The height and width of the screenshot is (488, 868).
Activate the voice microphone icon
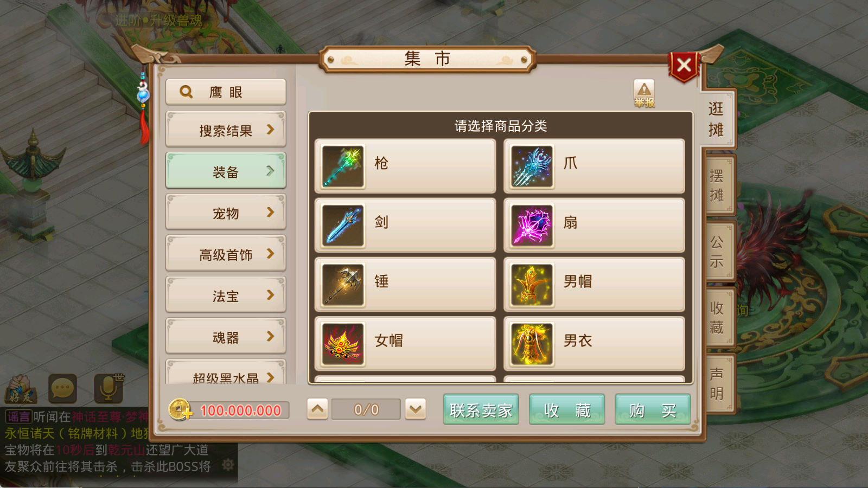point(108,388)
